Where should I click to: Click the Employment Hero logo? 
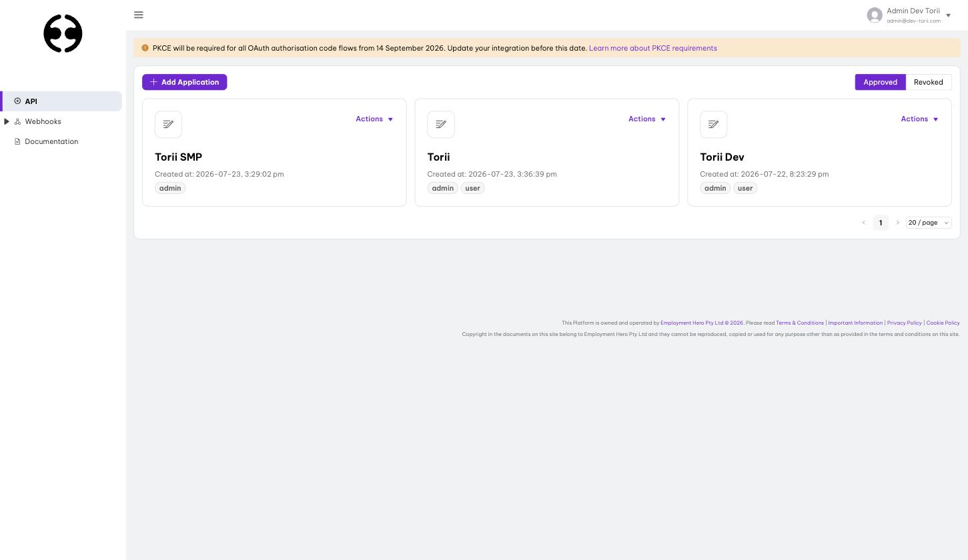coord(63,33)
